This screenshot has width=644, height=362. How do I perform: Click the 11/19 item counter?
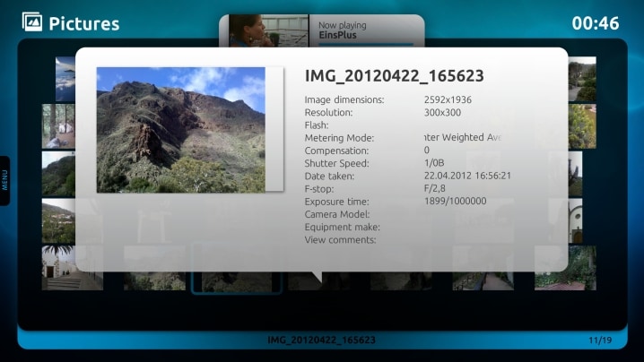[599, 341]
